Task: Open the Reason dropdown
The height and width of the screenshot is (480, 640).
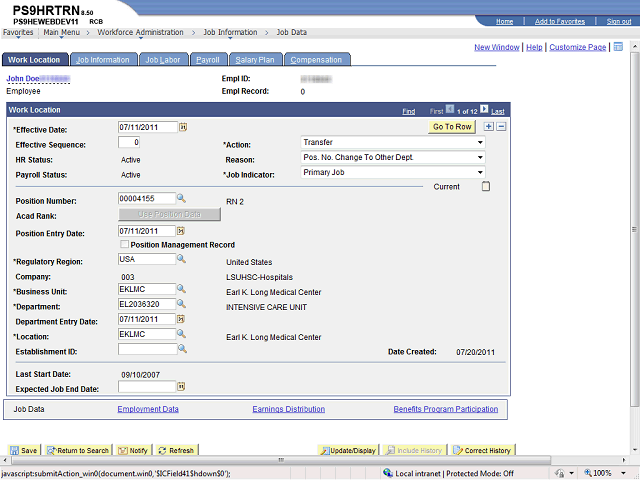Action: pos(393,158)
